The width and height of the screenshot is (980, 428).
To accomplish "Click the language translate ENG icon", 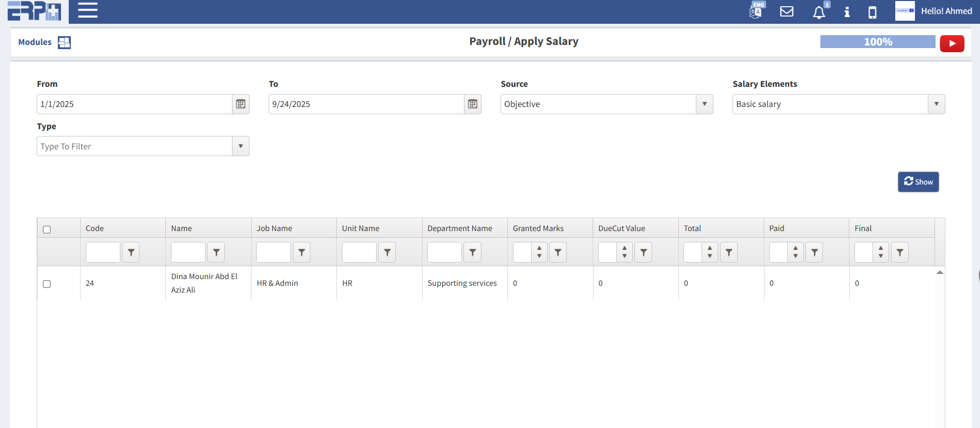I will 756,11.
